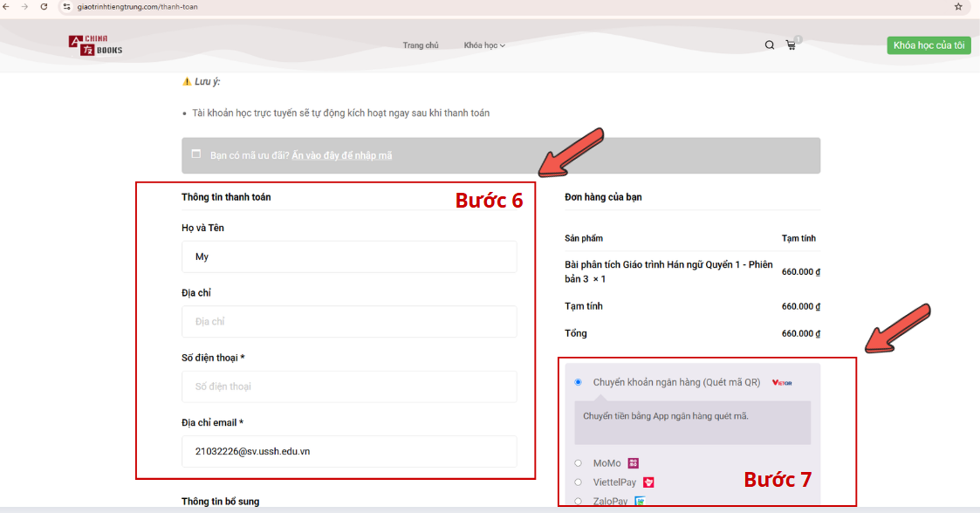Click the MoMo payment icon
This screenshot has height=513, width=980.
pos(634,462)
